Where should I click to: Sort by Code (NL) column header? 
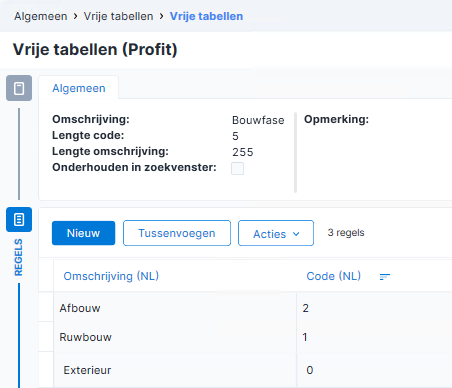(x=334, y=276)
